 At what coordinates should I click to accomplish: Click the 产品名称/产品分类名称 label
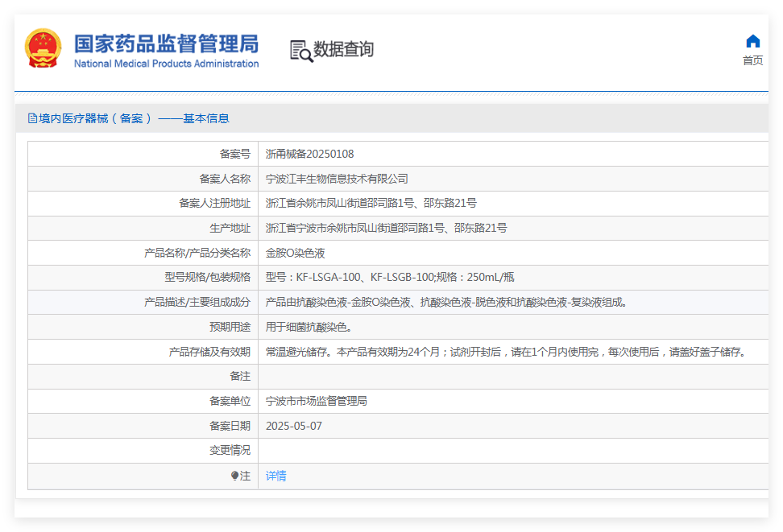197,253
